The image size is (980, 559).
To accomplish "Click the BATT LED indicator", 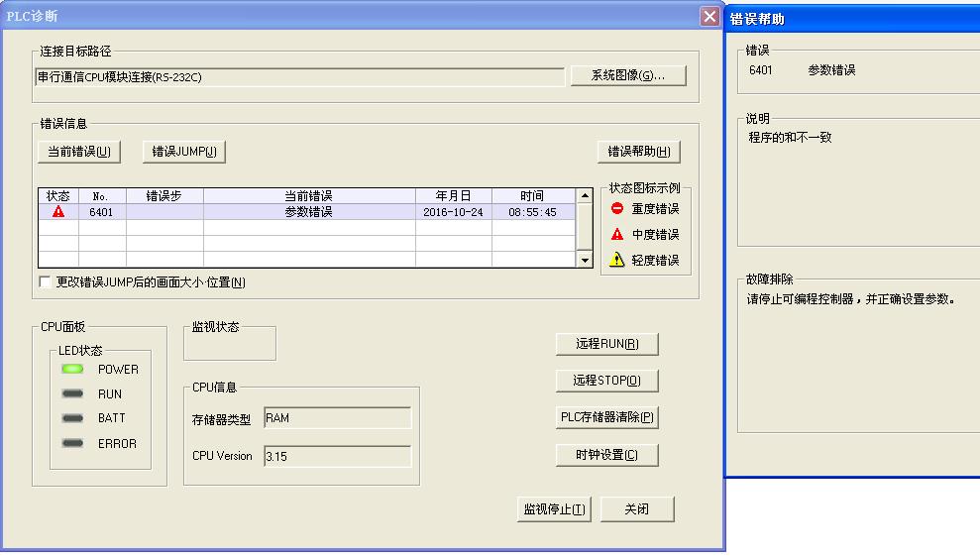I will (72, 418).
